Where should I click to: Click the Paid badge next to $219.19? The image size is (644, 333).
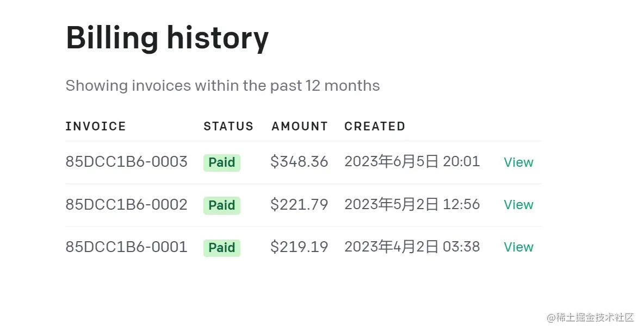(222, 248)
